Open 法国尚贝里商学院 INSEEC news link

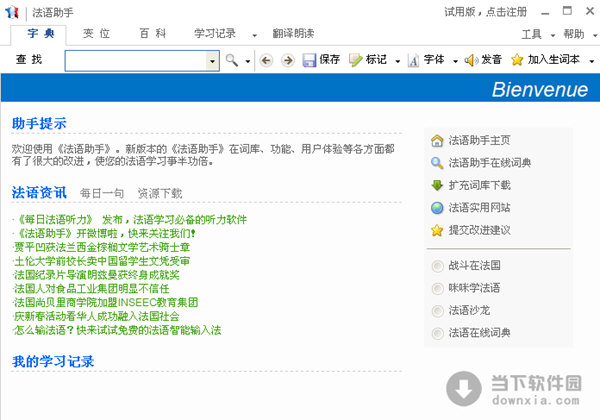106,302
